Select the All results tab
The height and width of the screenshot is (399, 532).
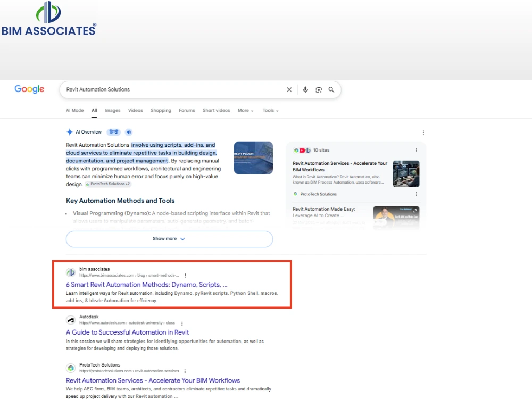94,110
